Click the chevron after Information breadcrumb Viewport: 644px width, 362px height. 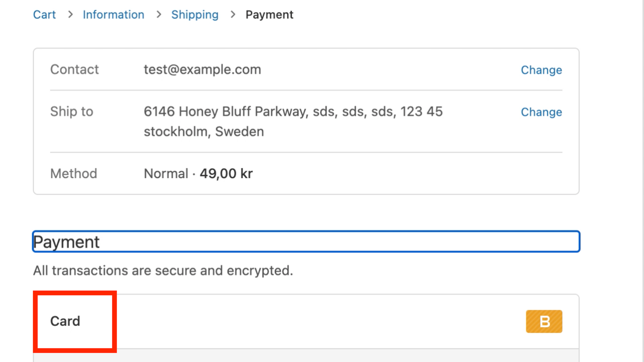tap(159, 14)
